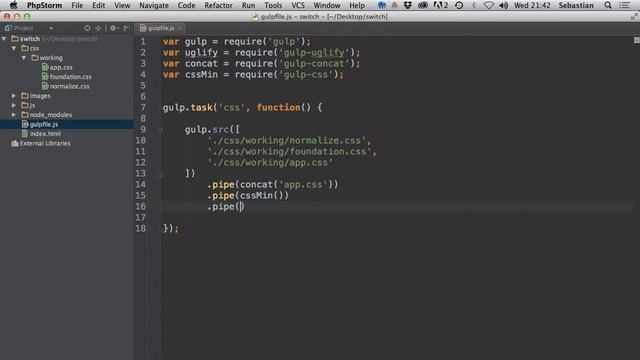Collapse the css folder

point(14,48)
